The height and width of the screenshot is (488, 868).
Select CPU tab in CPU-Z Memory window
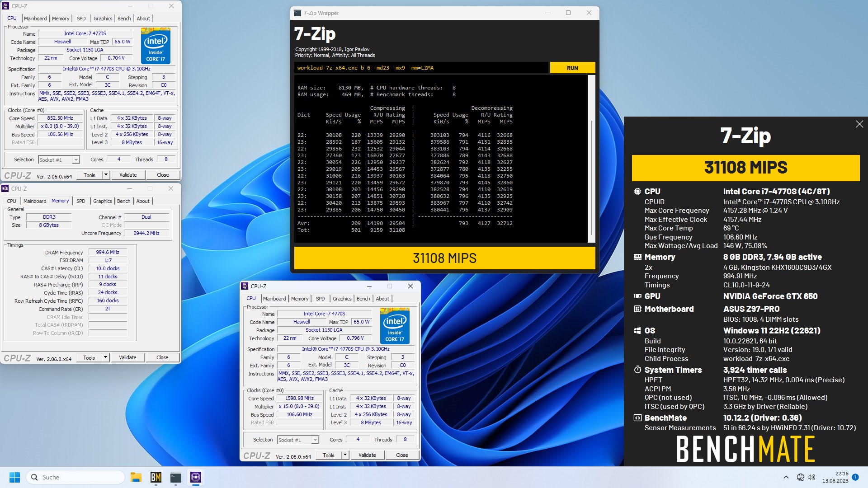(x=12, y=201)
